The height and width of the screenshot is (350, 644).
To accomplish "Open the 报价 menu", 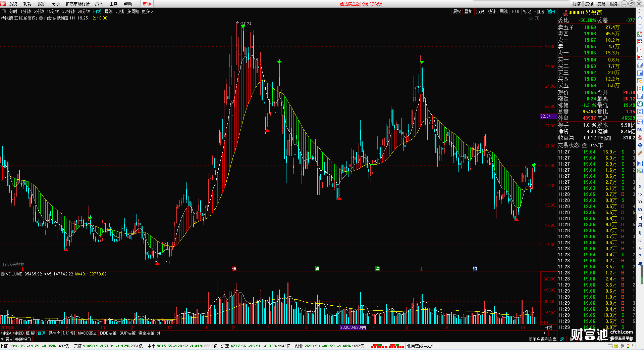I will pos(42,4).
